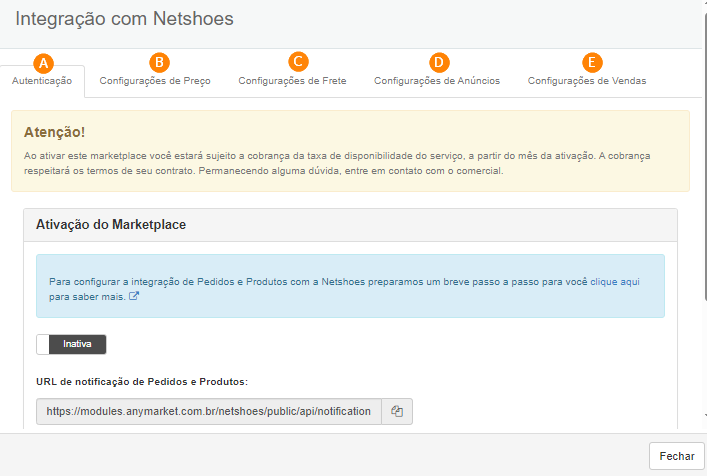Image resolution: width=707 pixels, height=476 pixels.
Task: Follow the 'clique aqui' help link
Action: (615, 282)
